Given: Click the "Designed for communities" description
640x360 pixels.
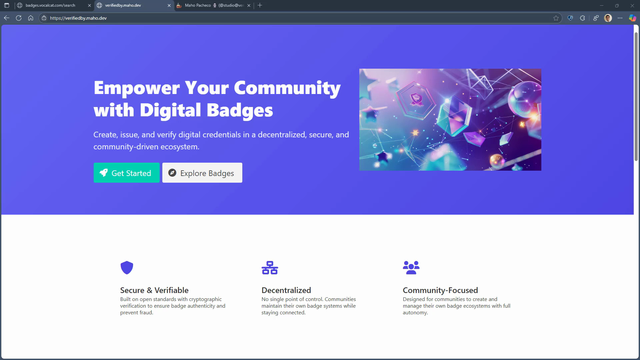Looking at the screenshot, I should [x=456, y=306].
